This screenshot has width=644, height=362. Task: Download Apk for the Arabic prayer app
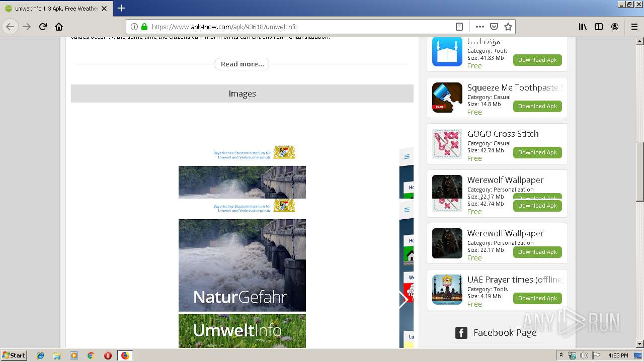coord(537,60)
